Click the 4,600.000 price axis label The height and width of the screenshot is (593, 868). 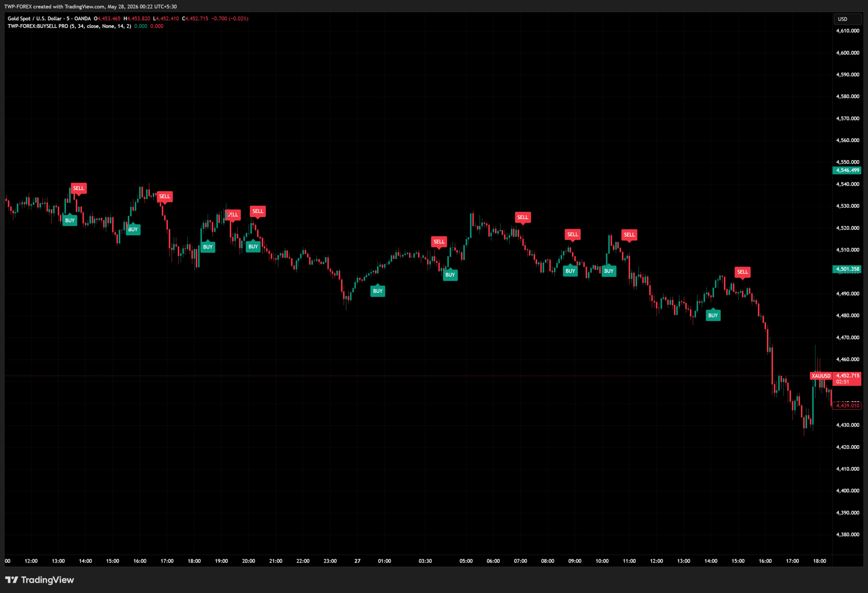(847, 53)
